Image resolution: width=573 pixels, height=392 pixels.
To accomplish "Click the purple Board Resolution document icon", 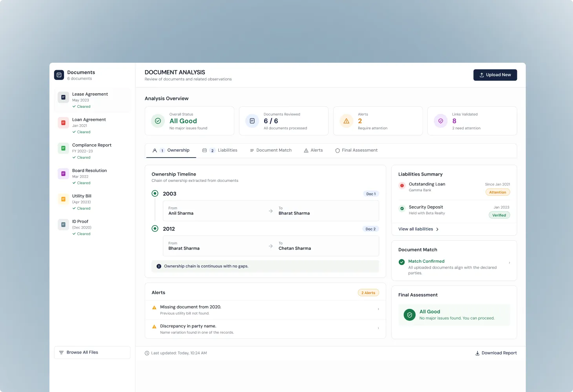I will (x=63, y=174).
